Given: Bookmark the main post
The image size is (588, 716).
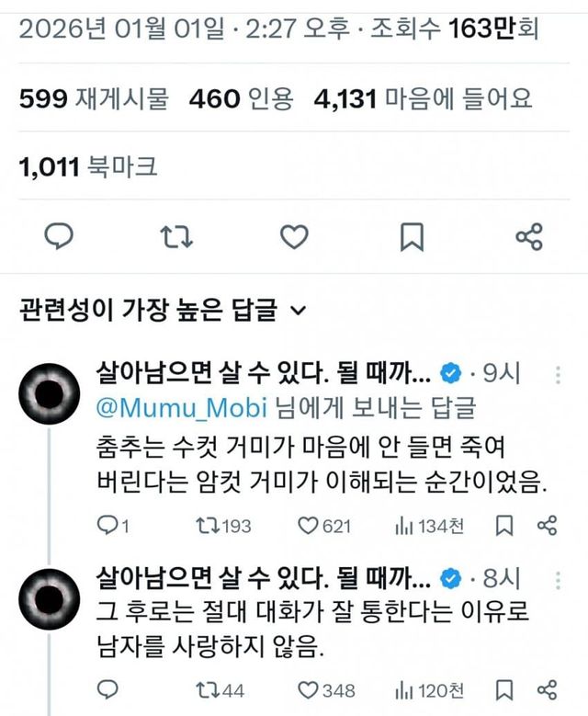Looking at the screenshot, I should [x=412, y=237].
